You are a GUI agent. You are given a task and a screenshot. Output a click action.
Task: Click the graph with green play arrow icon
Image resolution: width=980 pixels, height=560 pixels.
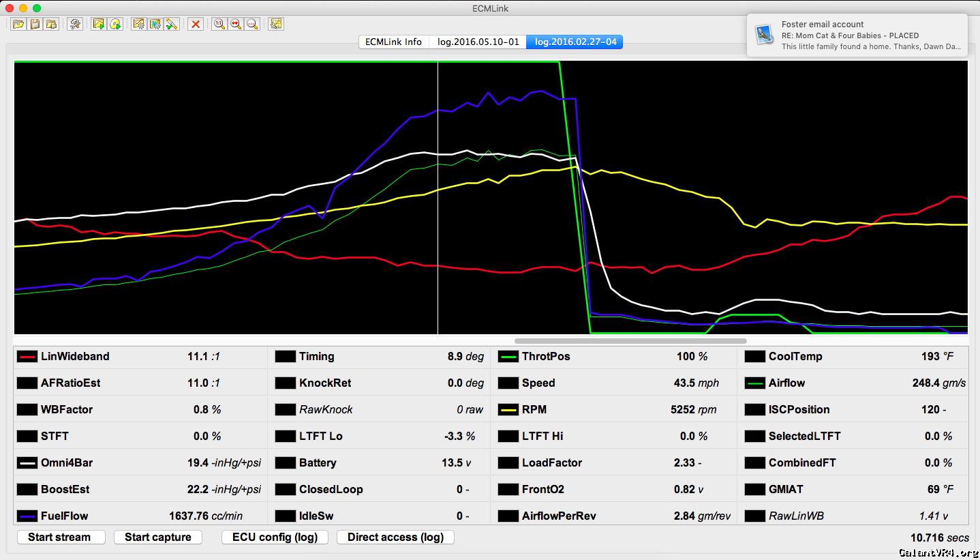pos(99,24)
